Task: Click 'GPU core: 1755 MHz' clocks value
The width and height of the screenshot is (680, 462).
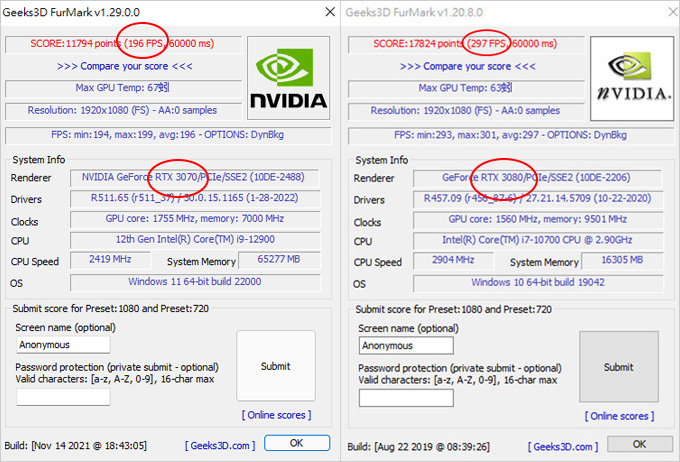Action: coord(195,219)
